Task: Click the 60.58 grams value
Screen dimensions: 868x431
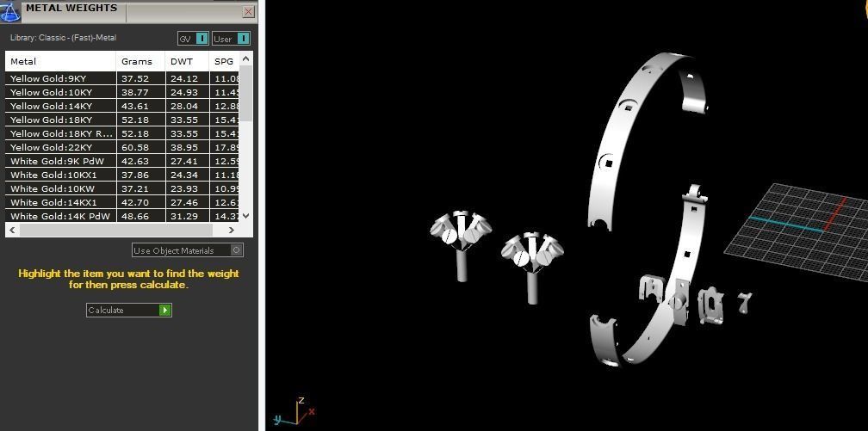Action: (x=136, y=147)
